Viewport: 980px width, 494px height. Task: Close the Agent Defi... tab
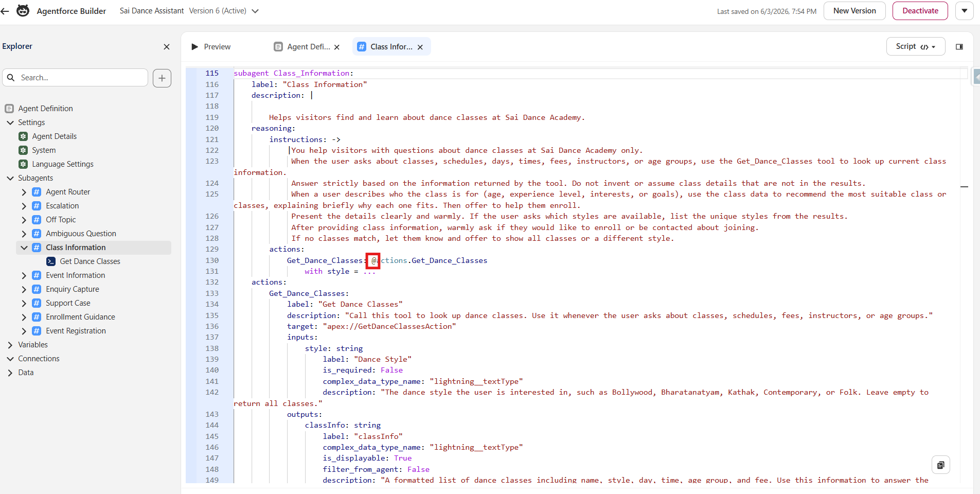click(x=337, y=47)
